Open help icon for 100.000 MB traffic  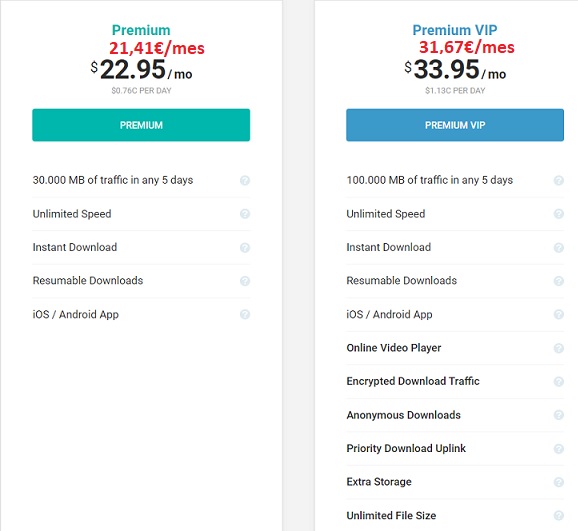(559, 180)
